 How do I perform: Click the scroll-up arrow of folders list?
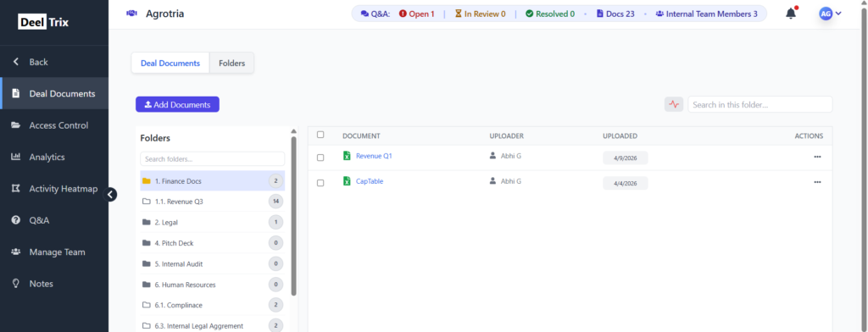pyautogui.click(x=293, y=131)
